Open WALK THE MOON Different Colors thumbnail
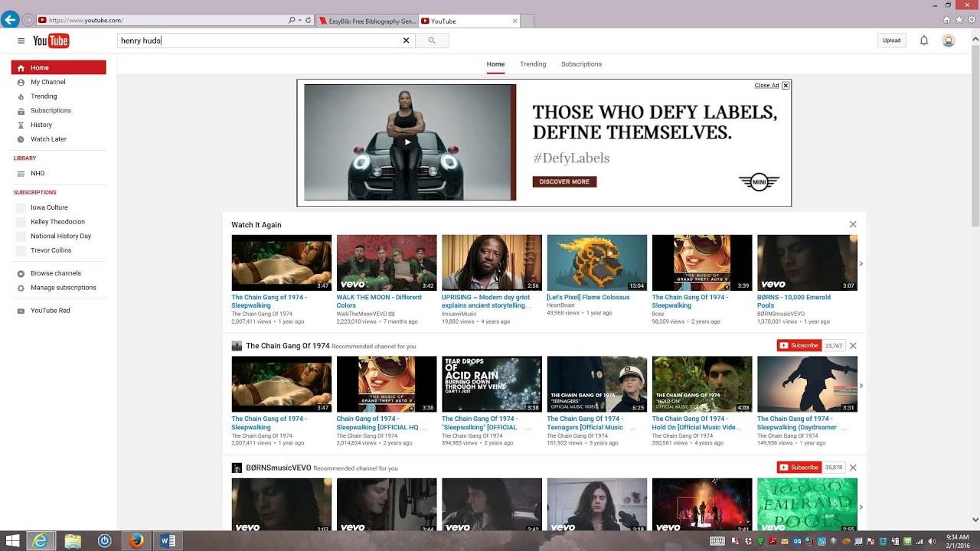Screen dimensions: 980x551 [387, 262]
